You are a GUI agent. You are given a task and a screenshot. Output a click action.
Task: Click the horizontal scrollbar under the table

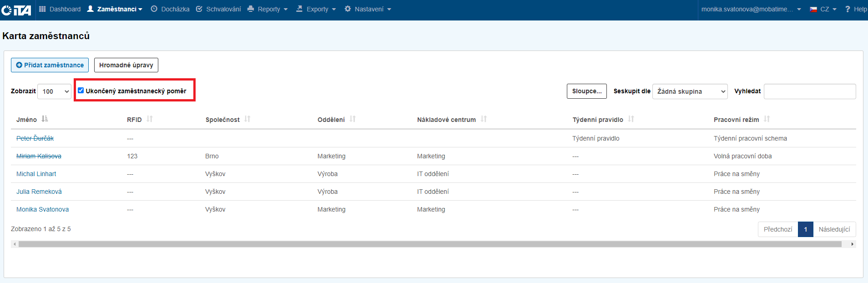point(429,244)
